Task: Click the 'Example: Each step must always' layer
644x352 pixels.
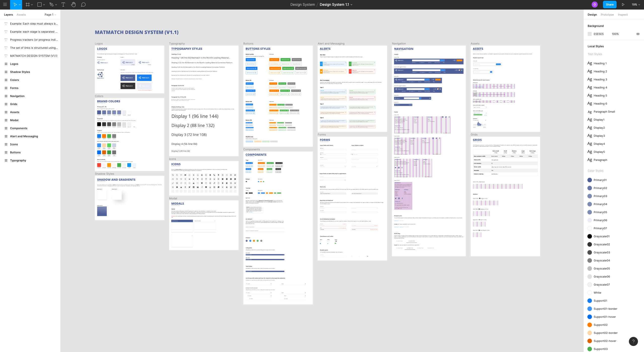Action: click(30, 24)
